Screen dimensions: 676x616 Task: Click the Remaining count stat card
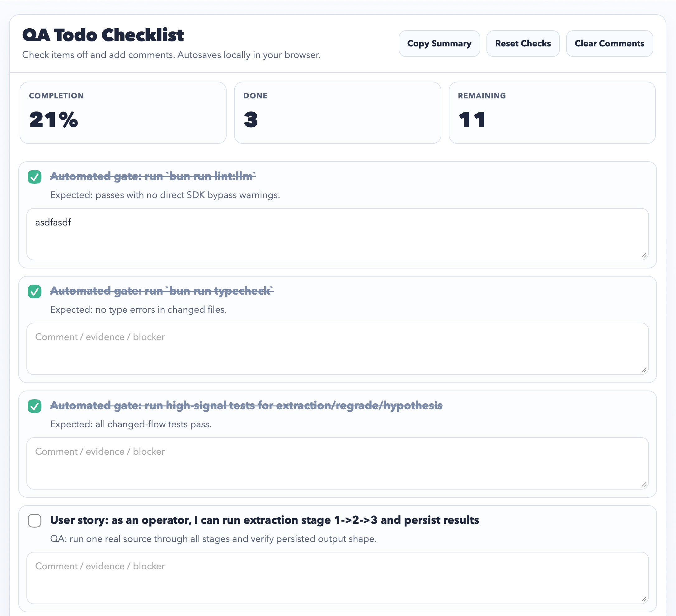[x=552, y=113]
